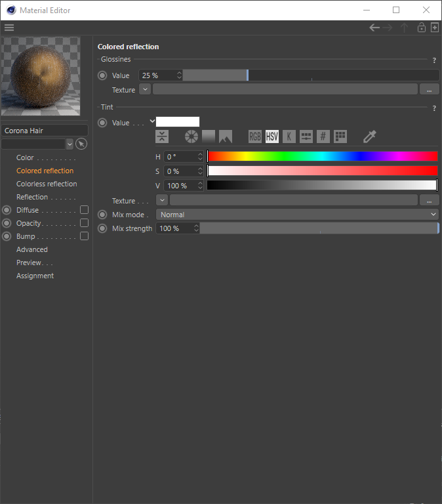The width and height of the screenshot is (442, 504).
Task: Open the dropdown below Corona Hair name
Action: 70,144
